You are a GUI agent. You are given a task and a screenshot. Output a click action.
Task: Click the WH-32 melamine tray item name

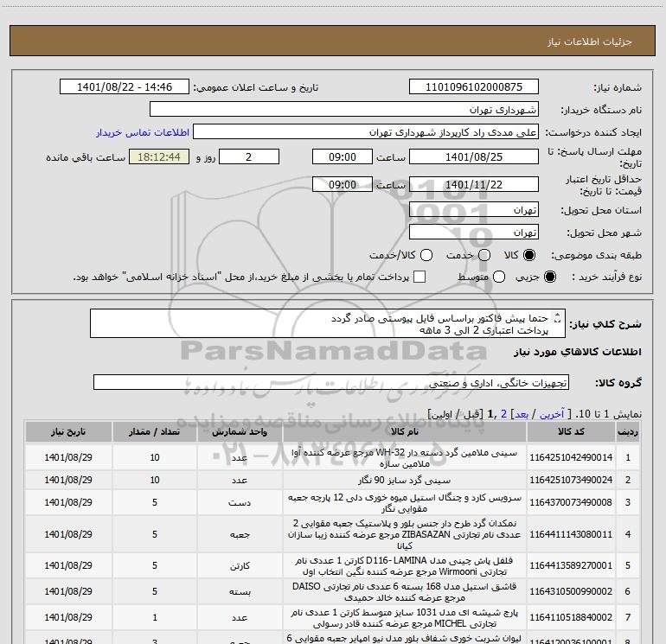pyautogui.click(x=405, y=458)
